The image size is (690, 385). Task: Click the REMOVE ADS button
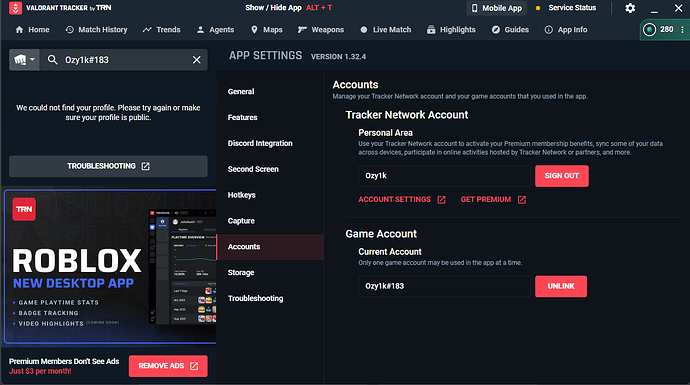click(x=168, y=366)
